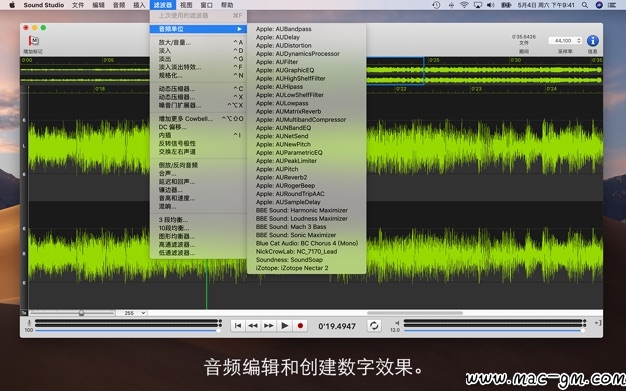Start recording with the red record button
626x391 pixels.
[300, 326]
